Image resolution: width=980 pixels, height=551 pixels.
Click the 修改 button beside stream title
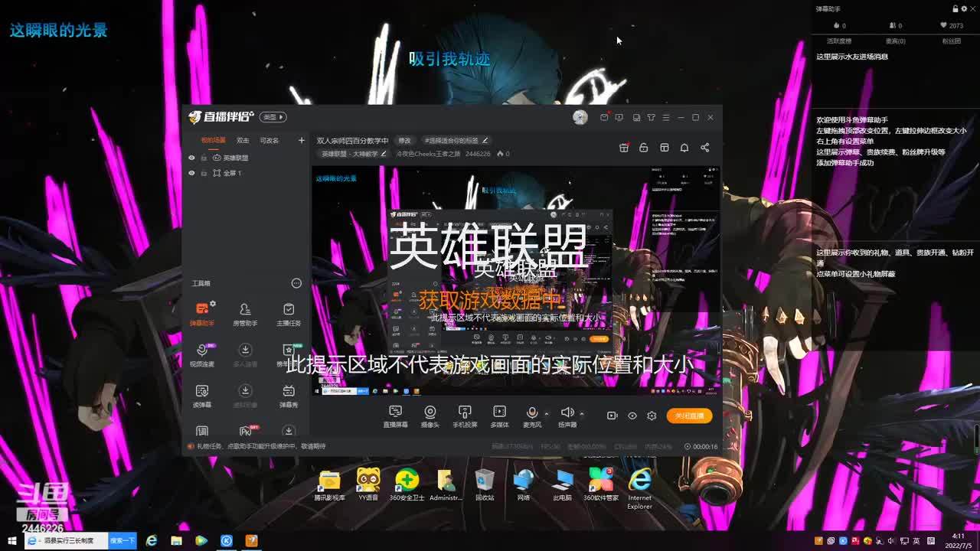pyautogui.click(x=404, y=141)
